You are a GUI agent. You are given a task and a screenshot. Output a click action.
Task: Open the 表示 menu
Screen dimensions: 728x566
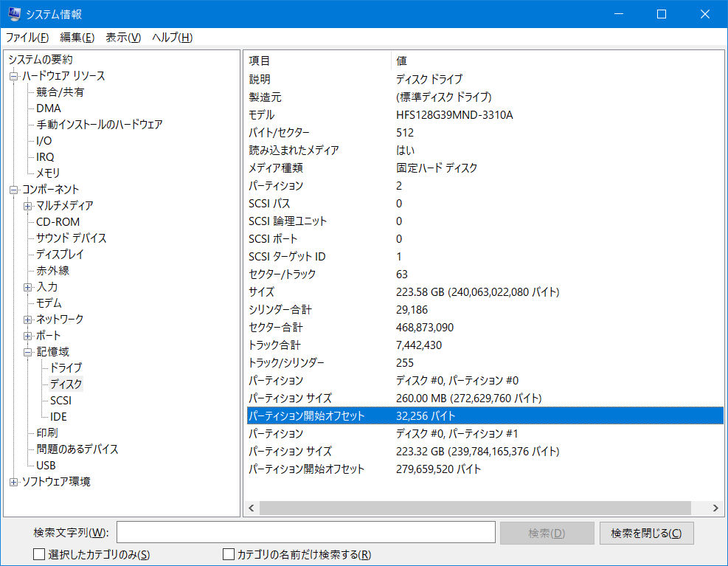point(123,38)
